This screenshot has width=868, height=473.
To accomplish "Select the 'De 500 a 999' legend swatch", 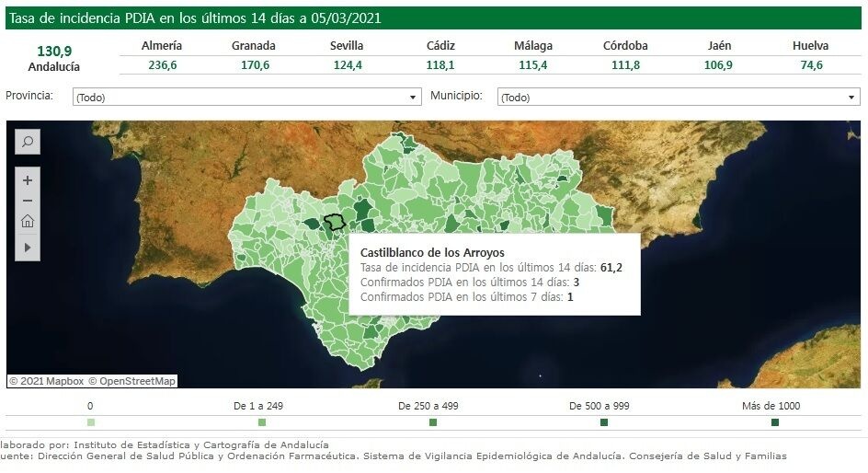I will tap(604, 422).
